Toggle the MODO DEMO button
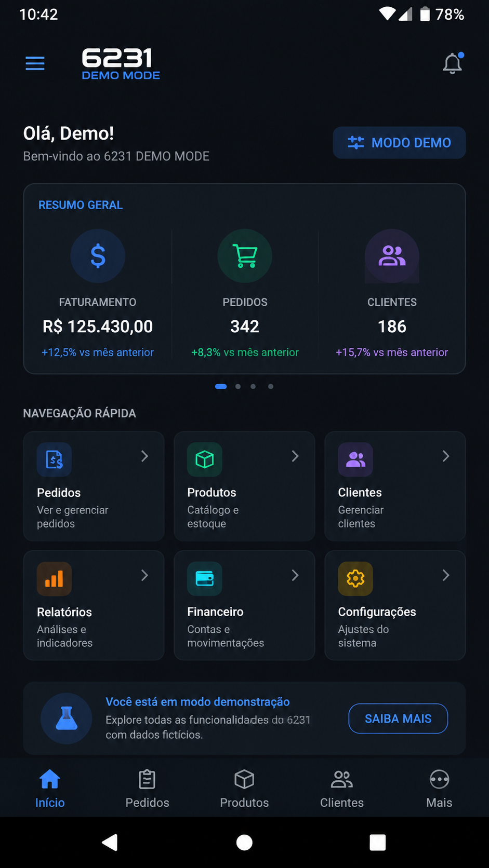Image resolution: width=489 pixels, height=868 pixels. pos(399,142)
